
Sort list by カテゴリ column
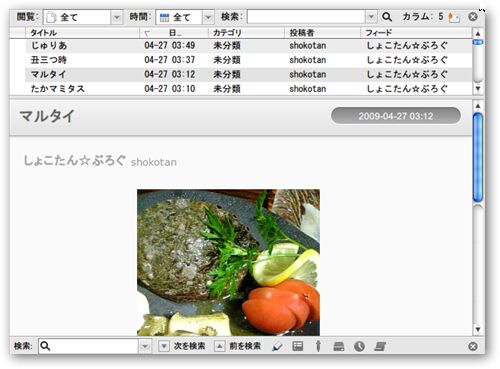tap(247, 33)
